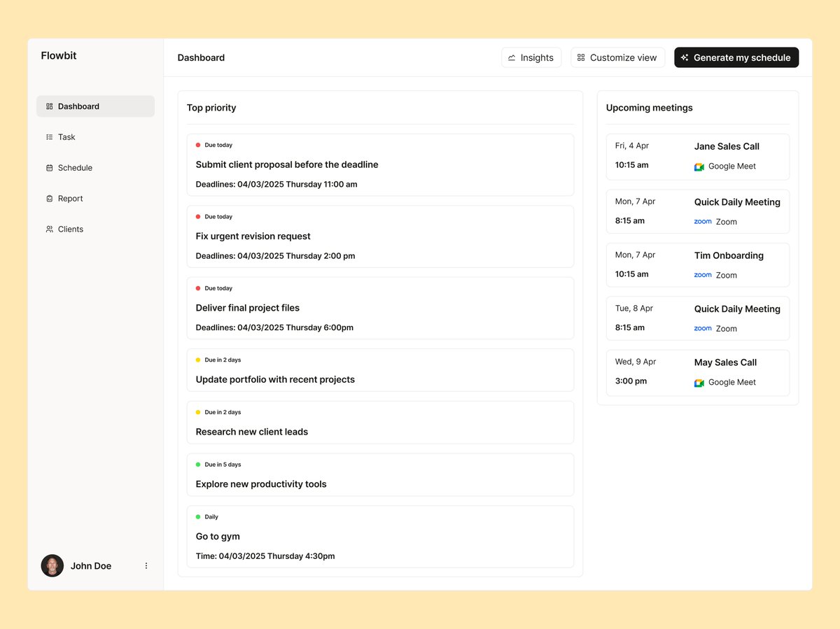
Task: Click Zoom logo in Tue 8 Apr meeting
Action: (703, 328)
